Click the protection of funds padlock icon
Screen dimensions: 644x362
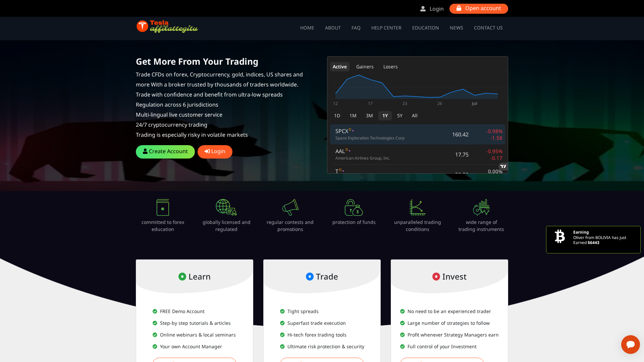click(x=354, y=207)
